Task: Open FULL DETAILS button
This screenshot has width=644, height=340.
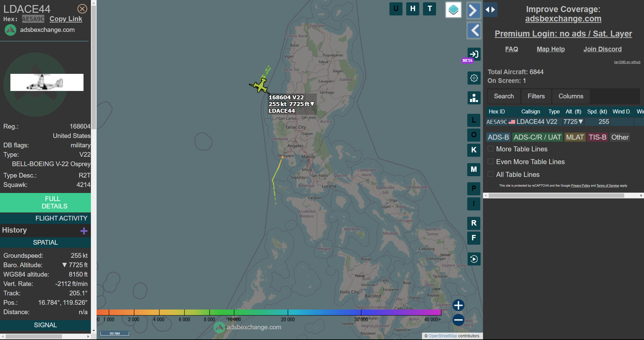Action: [45, 202]
